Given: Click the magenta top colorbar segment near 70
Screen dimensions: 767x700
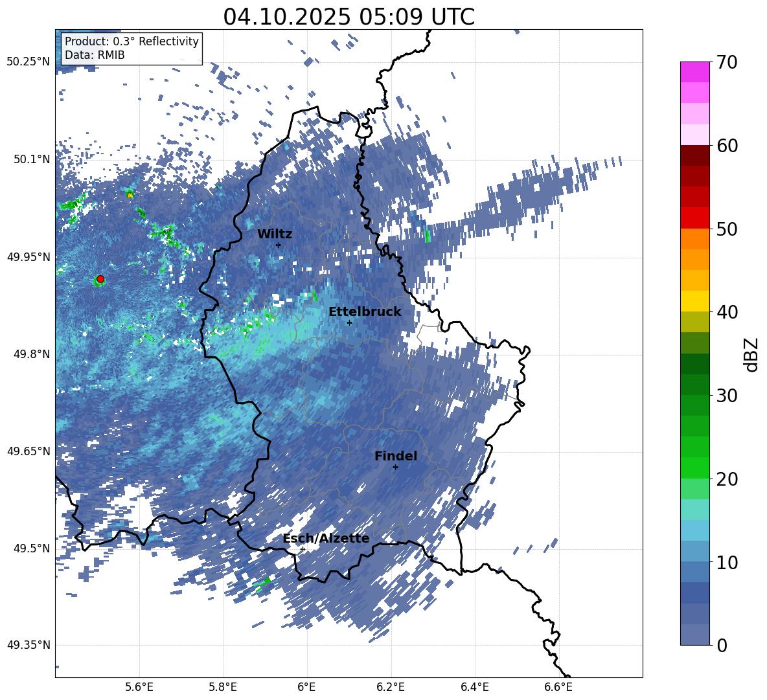Looking at the screenshot, I should tap(694, 73).
